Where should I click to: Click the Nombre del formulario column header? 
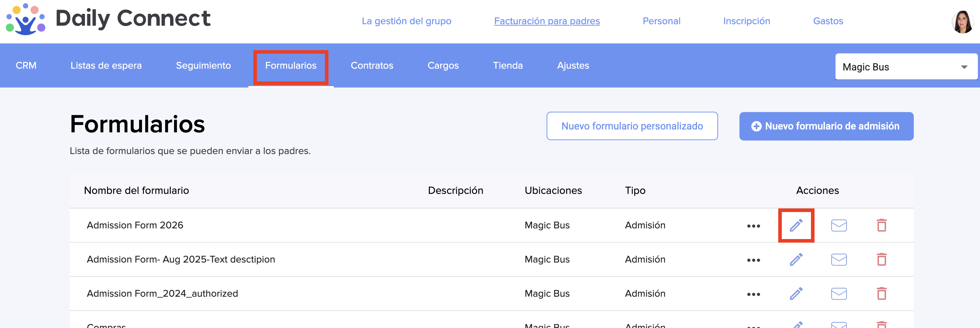(136, 190)
